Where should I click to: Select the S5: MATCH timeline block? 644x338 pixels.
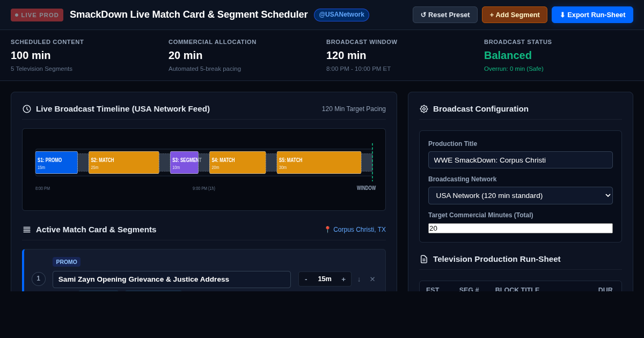[319, 163]
